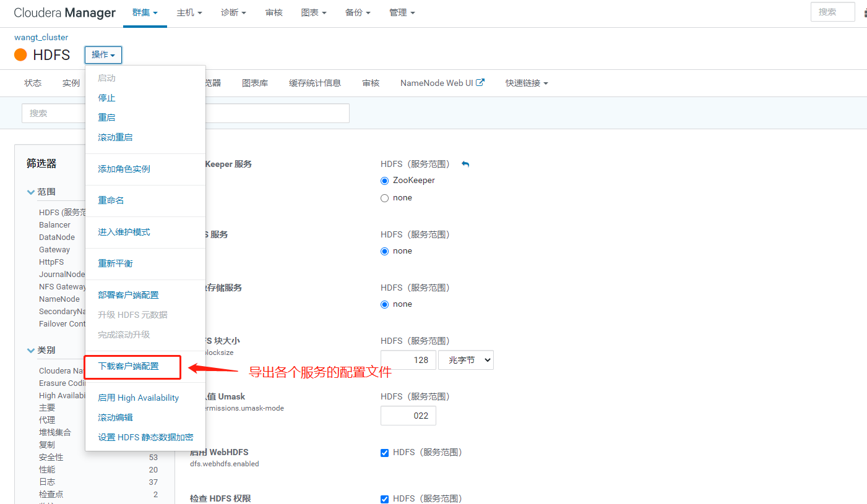Click the orange HDFS status icon
867x504 pixels.
click(20, 55)
